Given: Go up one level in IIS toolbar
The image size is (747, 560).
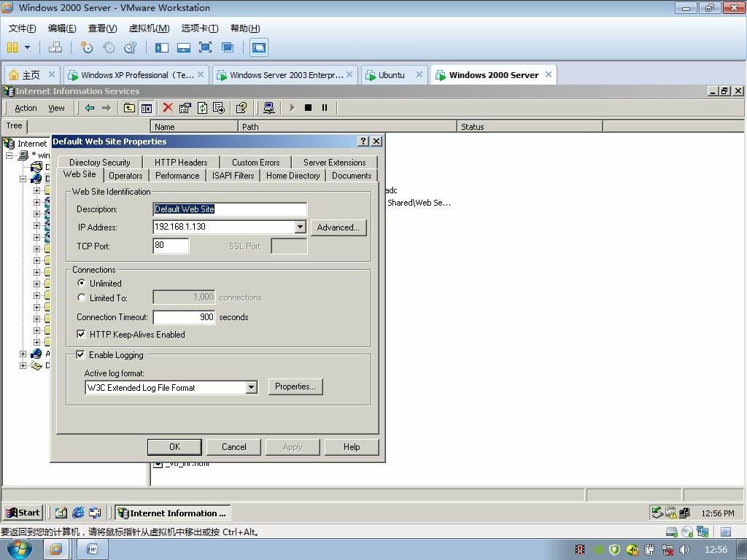Looking at the screenshot, I should [x=129, y=108].
